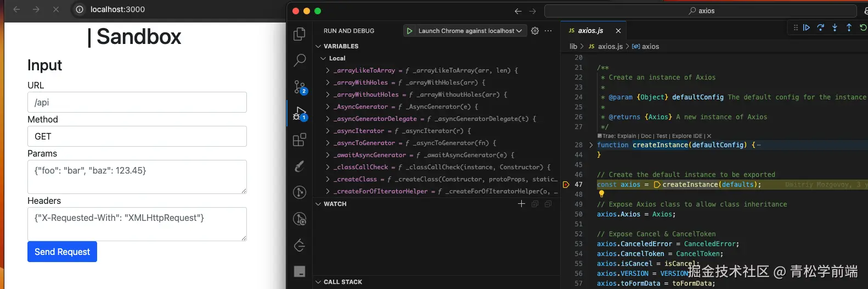The image size is (868, 289).
Task: Click browser address bar localhost:3000
Action: pos(118,9)
